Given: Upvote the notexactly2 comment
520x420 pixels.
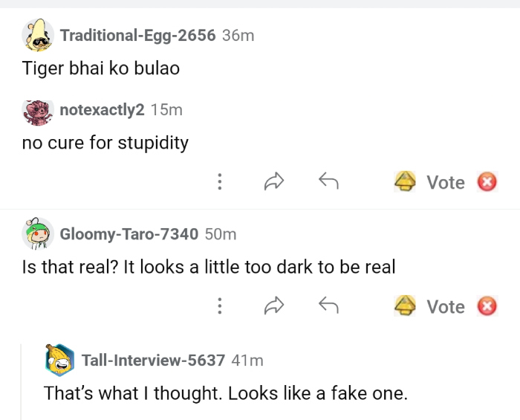Looking at the screenshot, I should tap(405, 182).
